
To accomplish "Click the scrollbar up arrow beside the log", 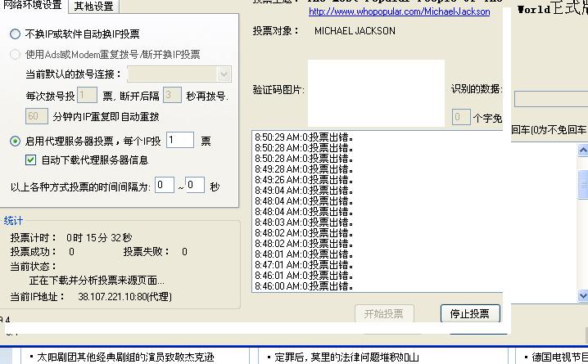I will click(583, 151).
